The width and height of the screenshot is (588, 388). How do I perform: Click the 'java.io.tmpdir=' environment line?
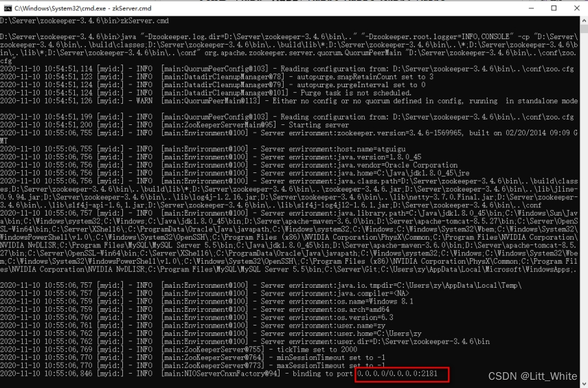pos(261,286)
